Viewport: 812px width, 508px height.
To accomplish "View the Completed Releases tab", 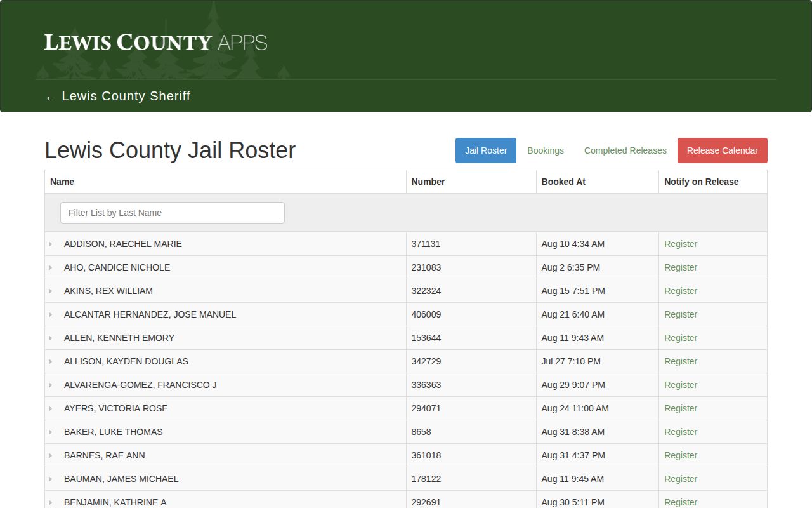I will coord(625,150).
